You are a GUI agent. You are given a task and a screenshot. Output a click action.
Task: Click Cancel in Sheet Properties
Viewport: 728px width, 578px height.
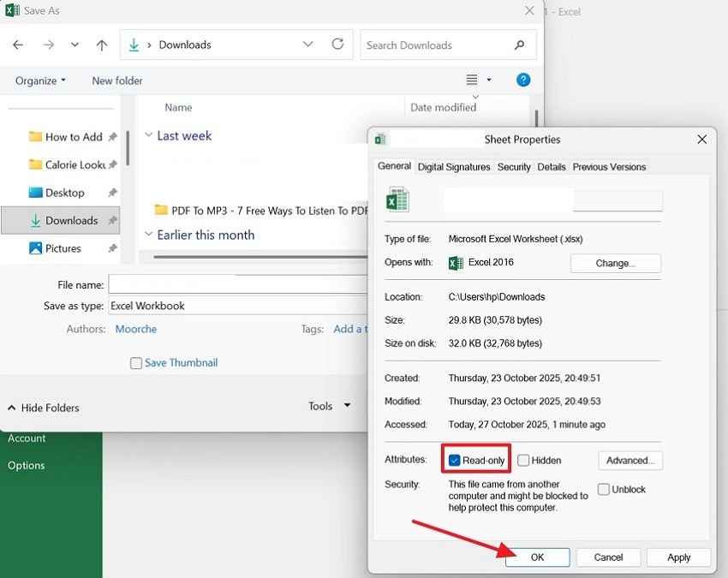tap(608, 557)
